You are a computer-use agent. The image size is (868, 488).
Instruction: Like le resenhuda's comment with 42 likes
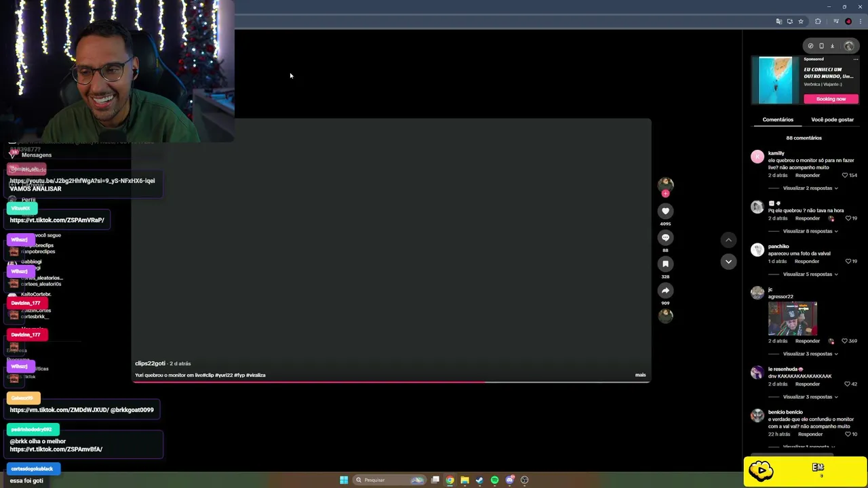(848, 384)
